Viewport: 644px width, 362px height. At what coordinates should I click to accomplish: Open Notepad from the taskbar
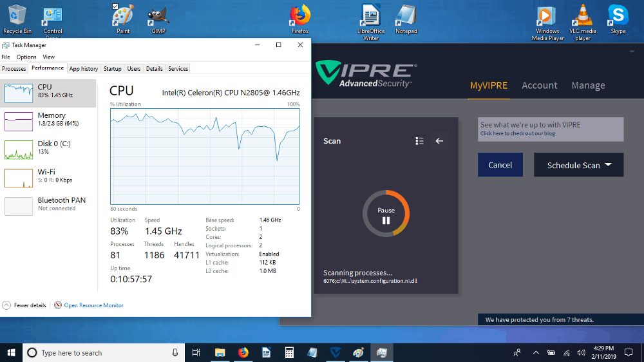(x=312, y=352)
